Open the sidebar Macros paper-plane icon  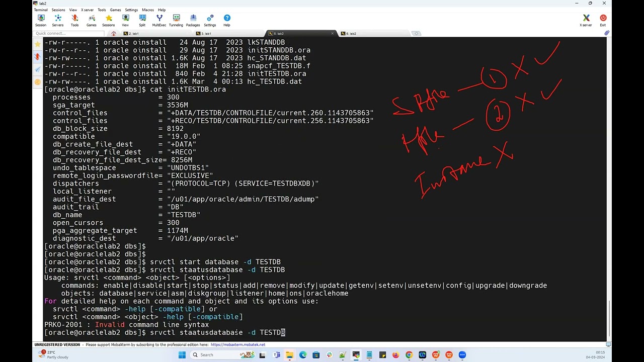(38, 69)
